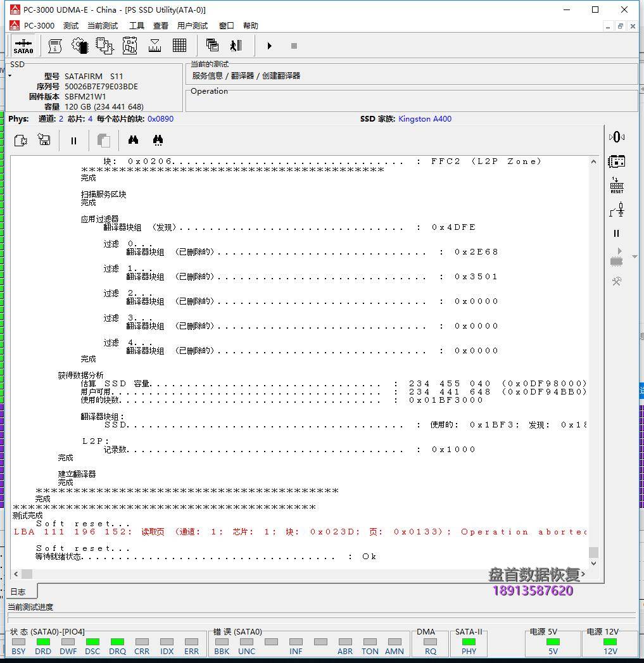Open the 用户测试 menu
Viewport: 644px width, 663px height.
[x=193, y=26]
